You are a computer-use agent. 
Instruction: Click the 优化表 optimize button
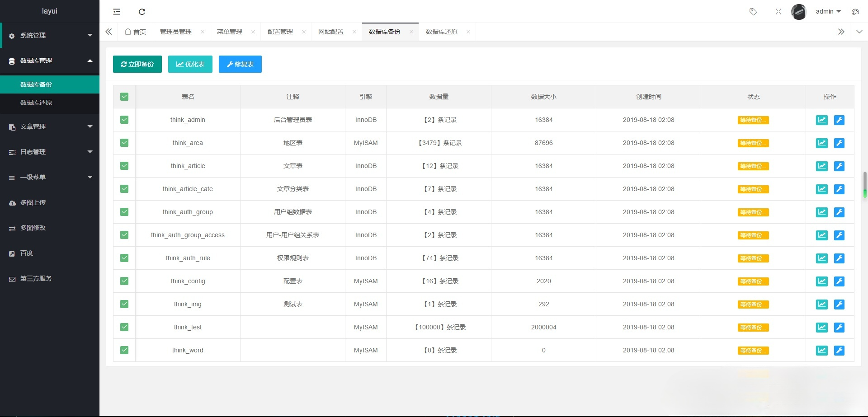pyautogui.click(x=190, y=64)
